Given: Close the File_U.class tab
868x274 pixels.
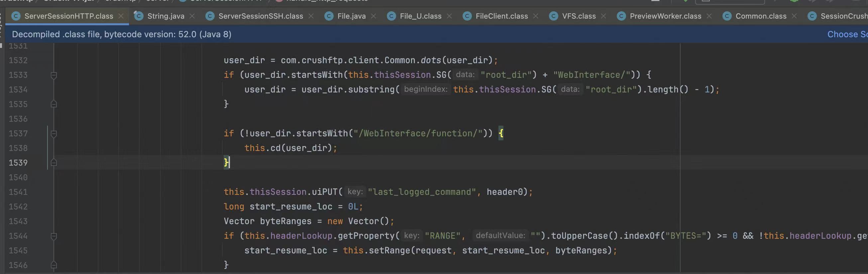Looking at the screenshot, I should click(449, 16).
